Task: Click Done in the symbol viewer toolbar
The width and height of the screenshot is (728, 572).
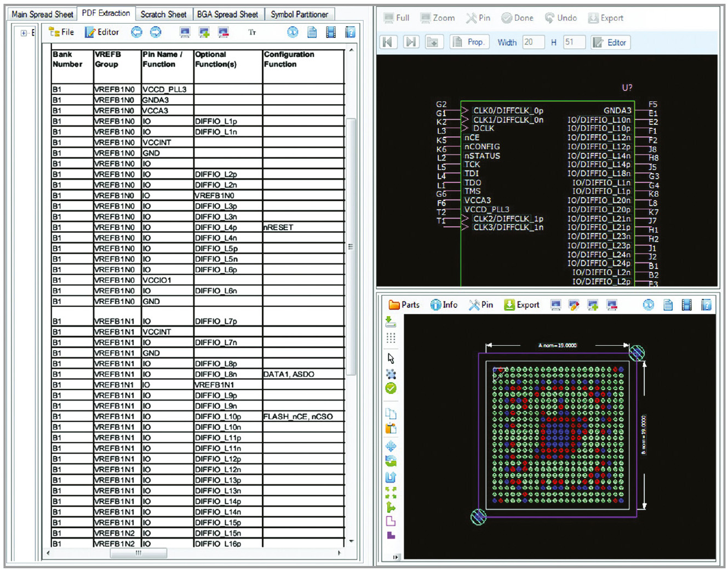Action: coord(518,18)
